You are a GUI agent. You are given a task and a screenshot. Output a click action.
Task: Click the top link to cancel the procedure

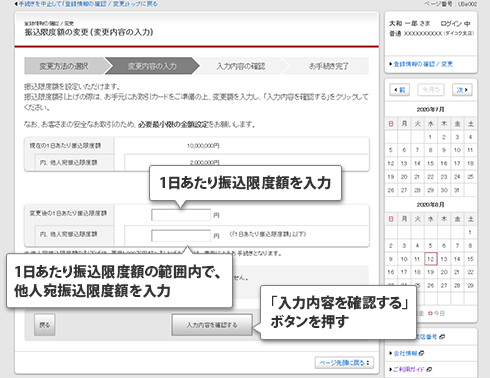tap(87, 4)
